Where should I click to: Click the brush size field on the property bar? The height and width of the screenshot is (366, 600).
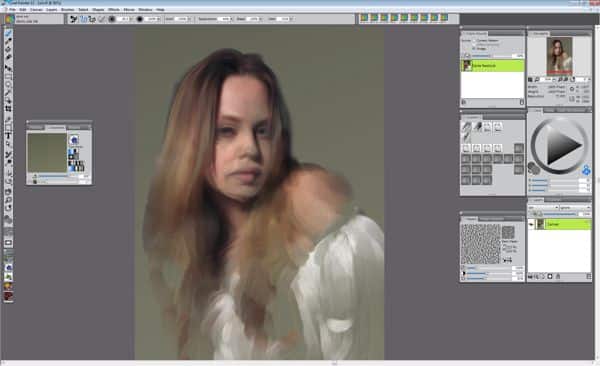(x=123, y=19)
